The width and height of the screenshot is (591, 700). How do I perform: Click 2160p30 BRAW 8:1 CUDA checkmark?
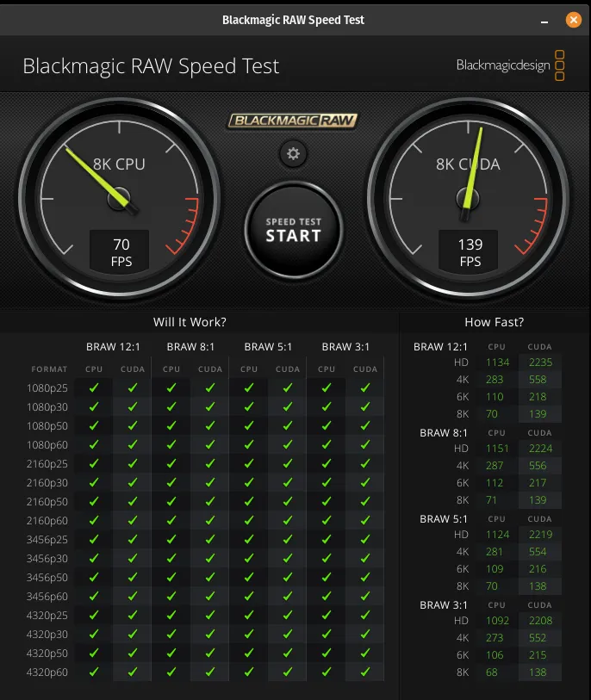click(x=210, y=483)
